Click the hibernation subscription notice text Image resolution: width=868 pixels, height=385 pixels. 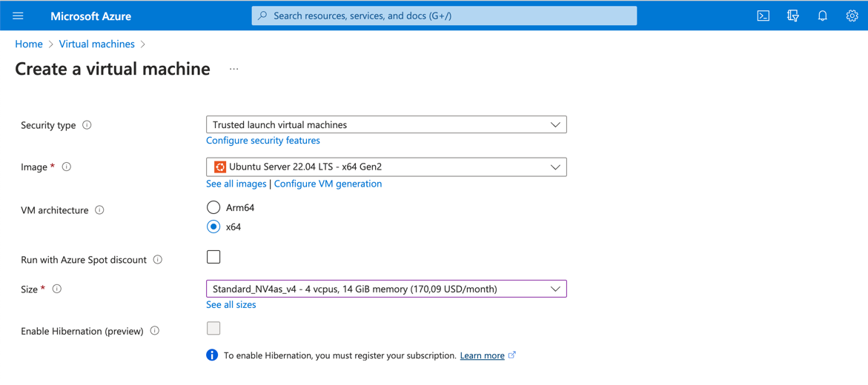pos(340,355)
